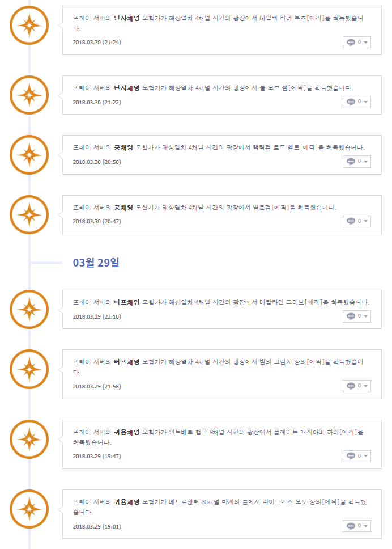Open comment dropdown for the 20:50 entry
Viewport: 392px width, 549px height.
click(357, 162)
